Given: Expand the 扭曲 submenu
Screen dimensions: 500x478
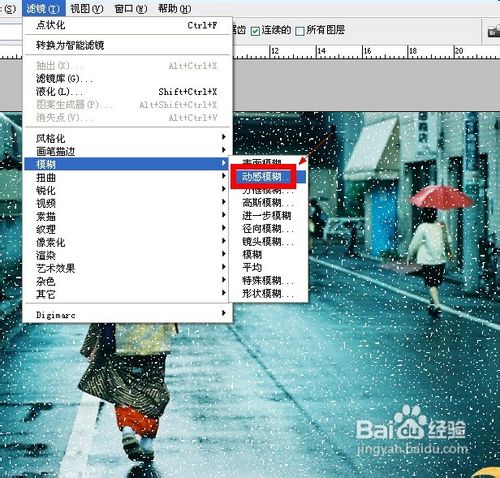Looking at the screenshot, I should pyautogui.click(x=127, y=177).
